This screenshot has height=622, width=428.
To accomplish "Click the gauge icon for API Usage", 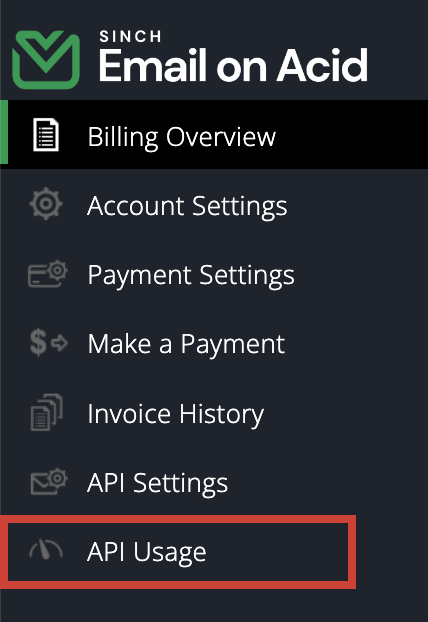I will 46,549.
